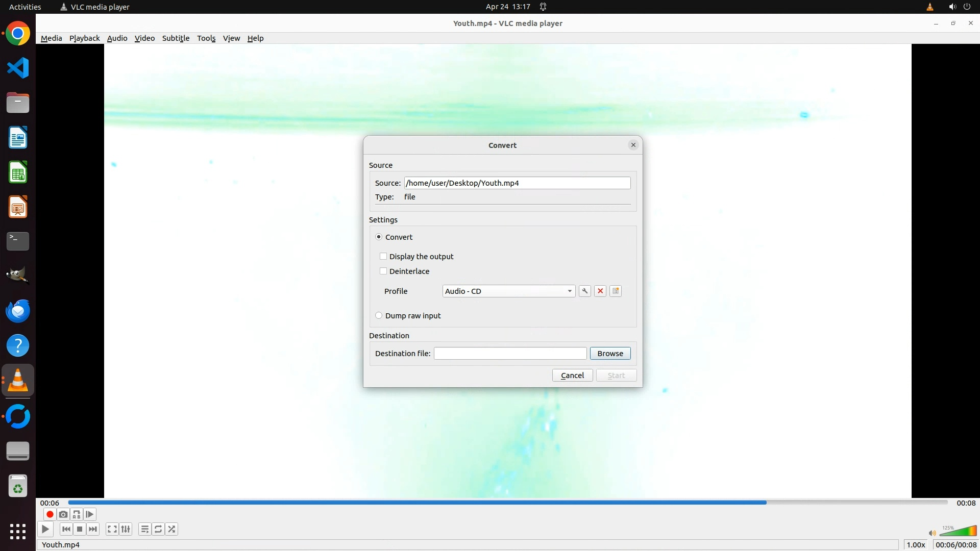Expand the Profile dropdown showing Audio - CD
Screen dimensions: 980x551
coord(508,291)
